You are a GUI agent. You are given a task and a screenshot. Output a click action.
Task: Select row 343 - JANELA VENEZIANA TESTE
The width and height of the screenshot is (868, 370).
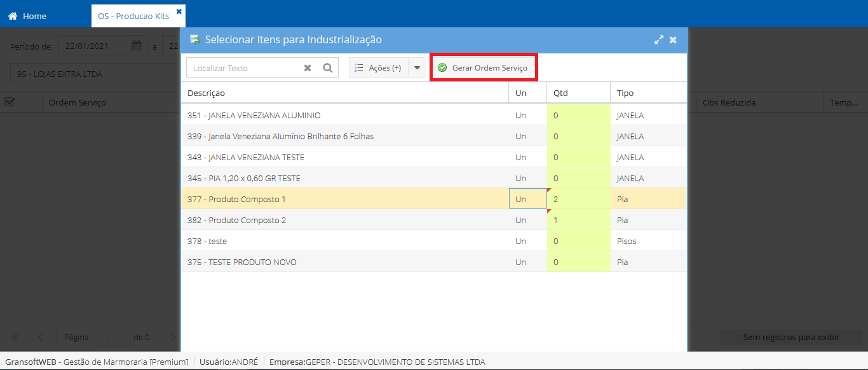434,157
